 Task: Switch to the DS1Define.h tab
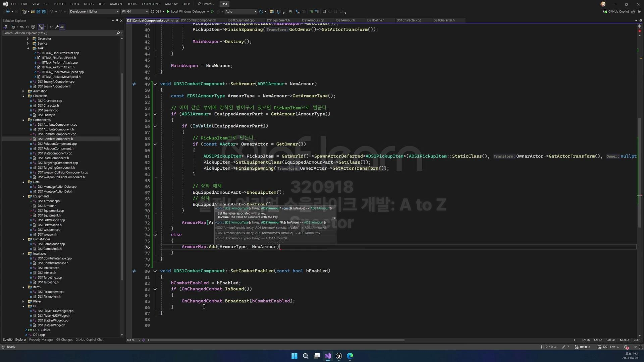[x=376, y=20]
